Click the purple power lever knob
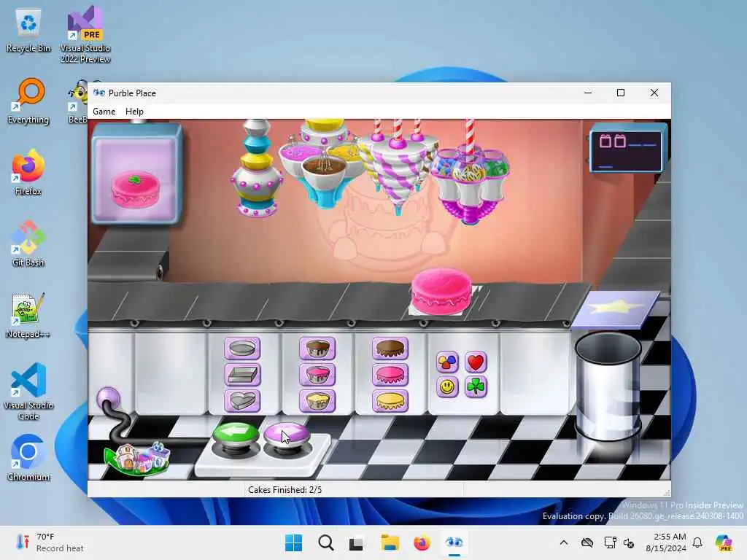The height and width of the screenshot is (560, 747). tap(108, 397)
